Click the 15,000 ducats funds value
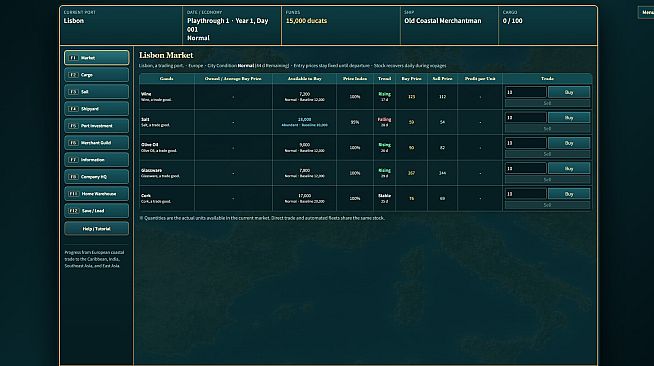The width and height of the screenshot is (654, 366). point(307,21)
